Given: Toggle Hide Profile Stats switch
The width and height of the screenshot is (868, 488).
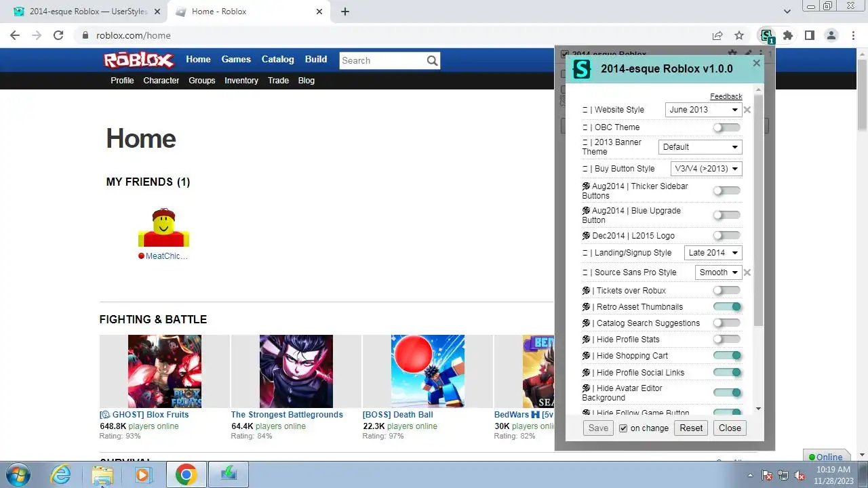Looking at the screenshot, I should point(726,340).
